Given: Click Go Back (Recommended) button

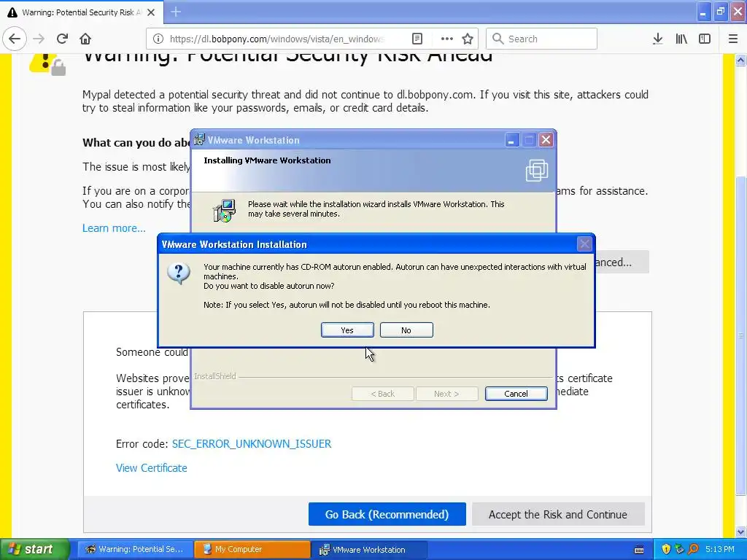Looking at the screenshot, I should click(387, 514).
